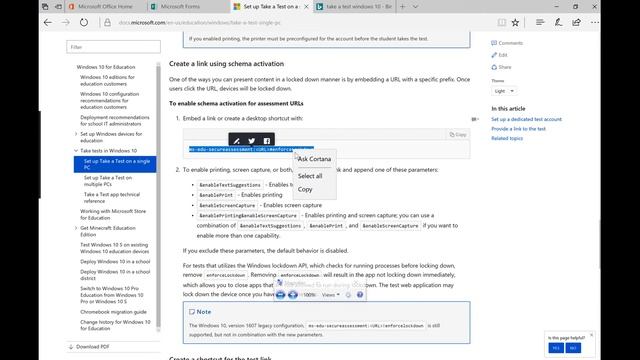Jump to Related topics section

coord(507,138)
